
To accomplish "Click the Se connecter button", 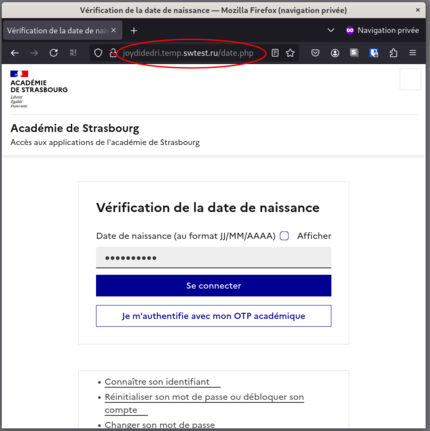I will [214, 286].
